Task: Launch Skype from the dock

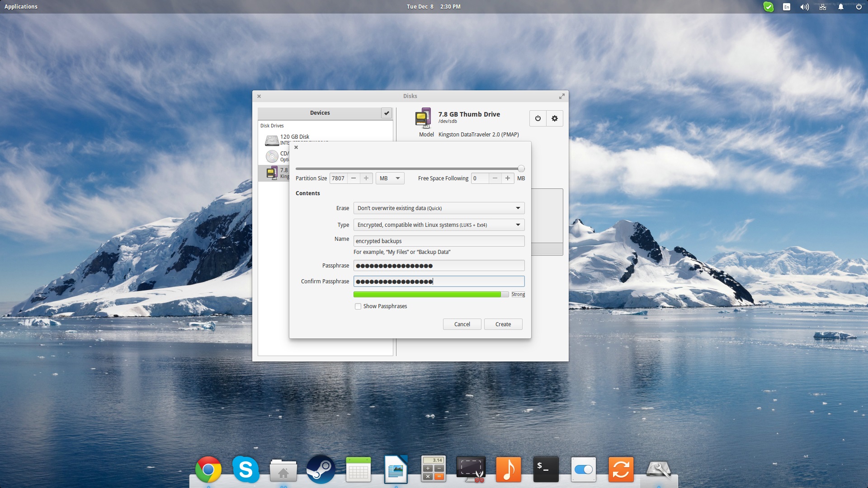Action: [x=246, y=469]
